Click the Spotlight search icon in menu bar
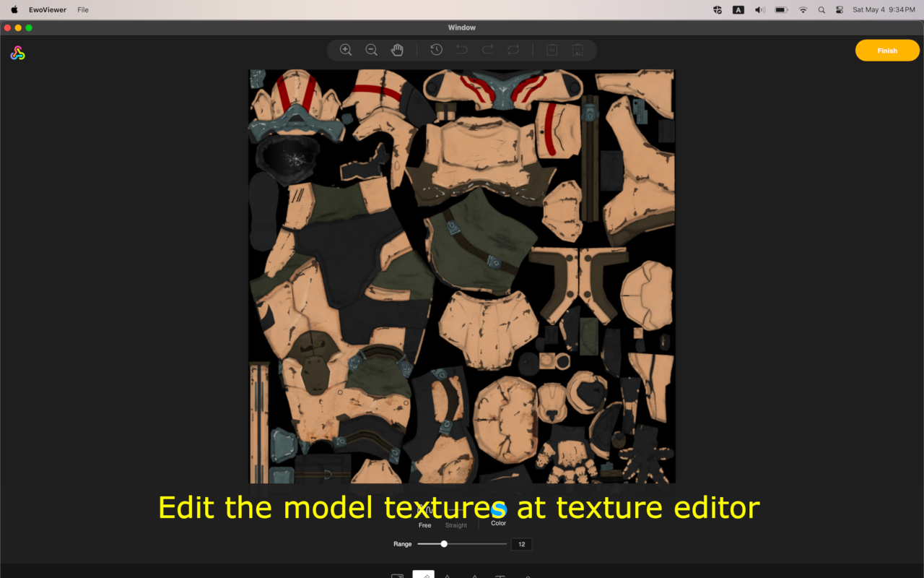 [x=821, y=10]
